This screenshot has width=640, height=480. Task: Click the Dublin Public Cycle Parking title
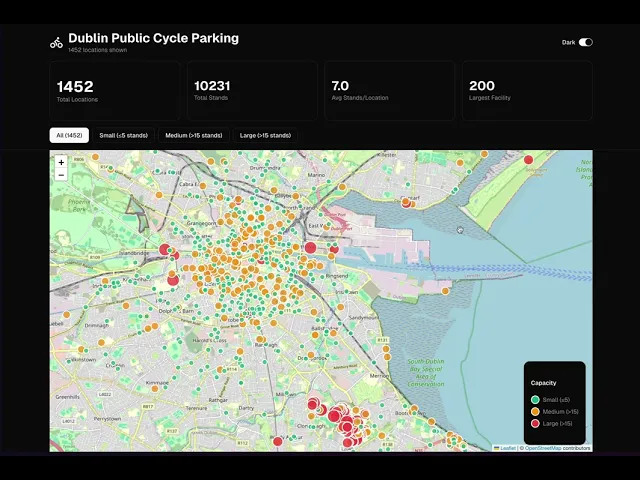[x=153, y=38]
